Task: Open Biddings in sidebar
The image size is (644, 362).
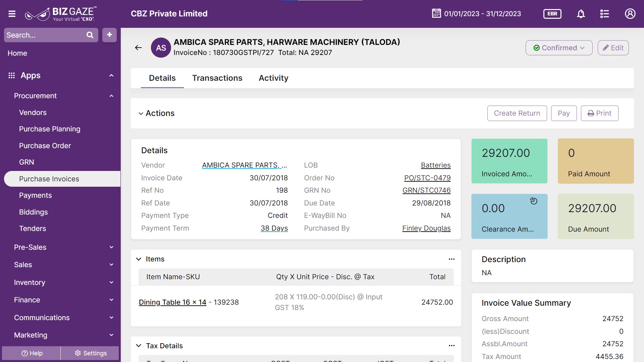Action: (33, 212)
